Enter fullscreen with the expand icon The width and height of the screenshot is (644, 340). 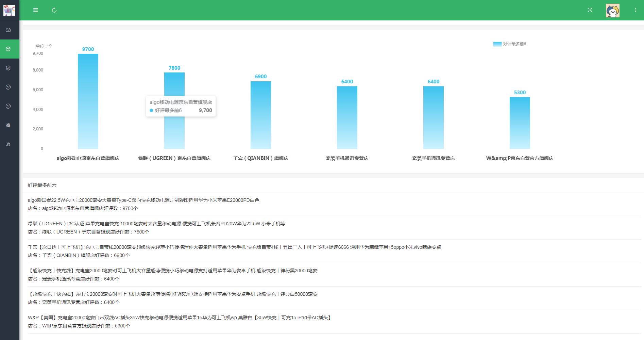click(590, 10)
